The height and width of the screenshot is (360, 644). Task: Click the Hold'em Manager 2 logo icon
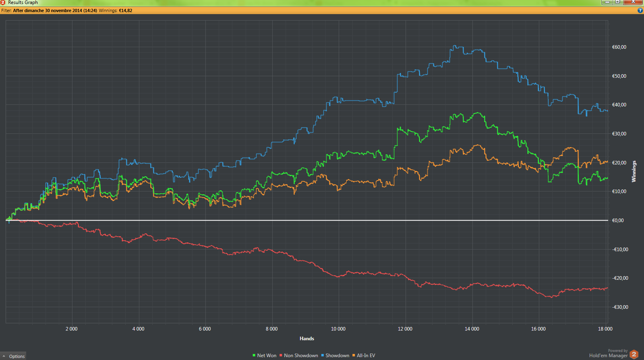[634, 354]
